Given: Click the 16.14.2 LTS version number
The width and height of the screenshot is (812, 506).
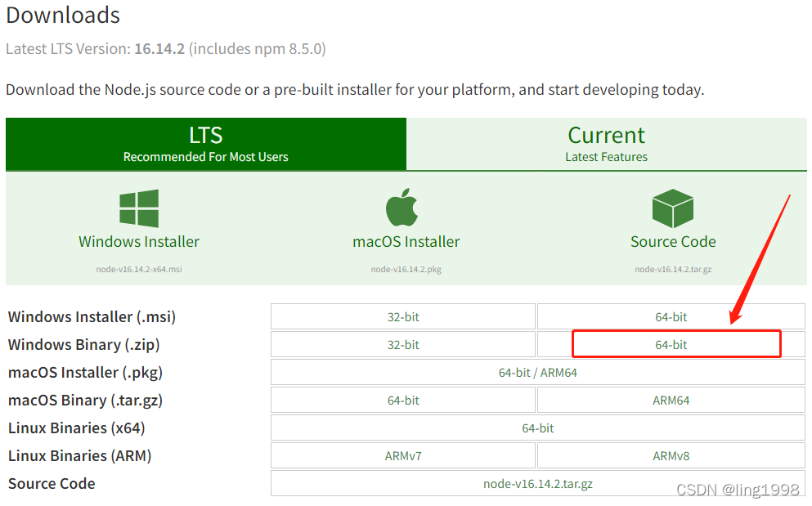Looking at the screenshot, I should (x=159, y=49).
